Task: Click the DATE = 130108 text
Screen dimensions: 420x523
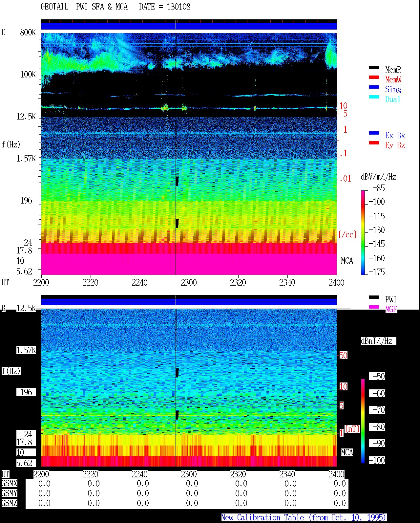Action: 165,7
